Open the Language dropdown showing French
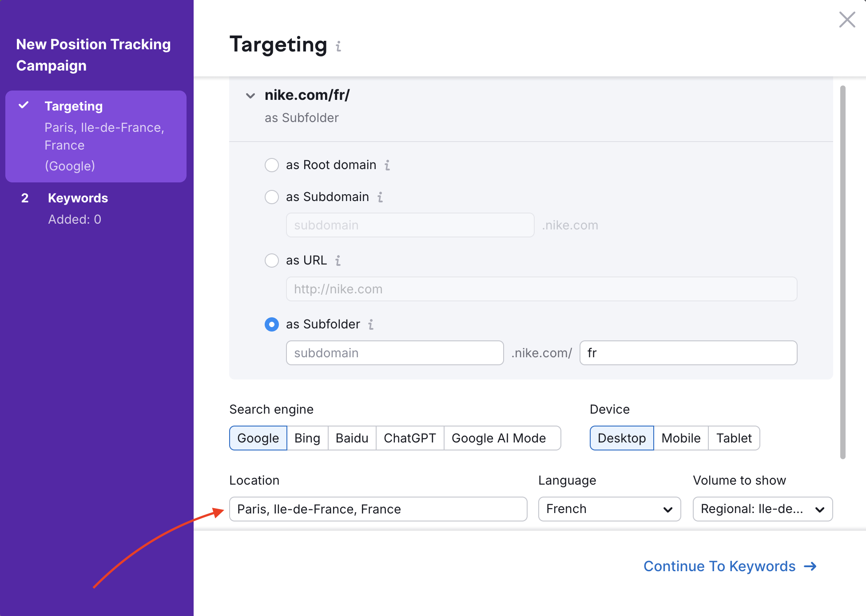 (x=609, y=509)
